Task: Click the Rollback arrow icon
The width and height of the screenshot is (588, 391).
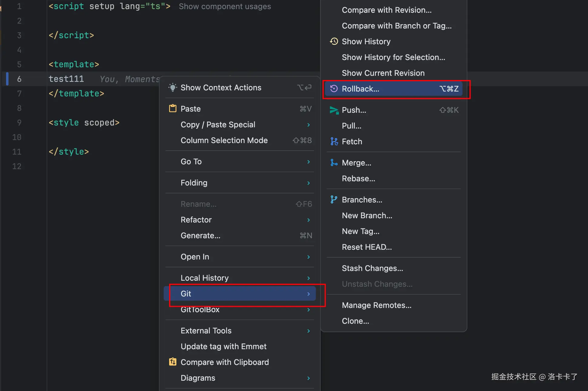Action: click(x=334, y=89)
